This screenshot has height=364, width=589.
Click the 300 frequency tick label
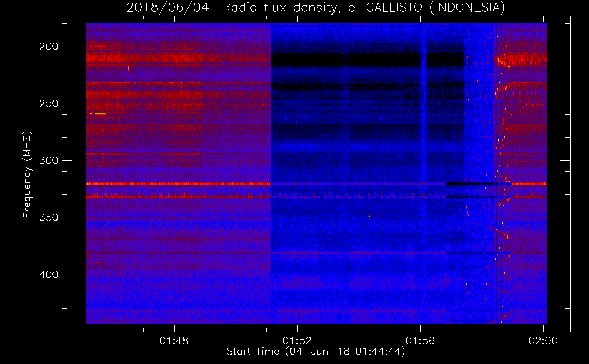pyautogui.click(x=49, y=161)
